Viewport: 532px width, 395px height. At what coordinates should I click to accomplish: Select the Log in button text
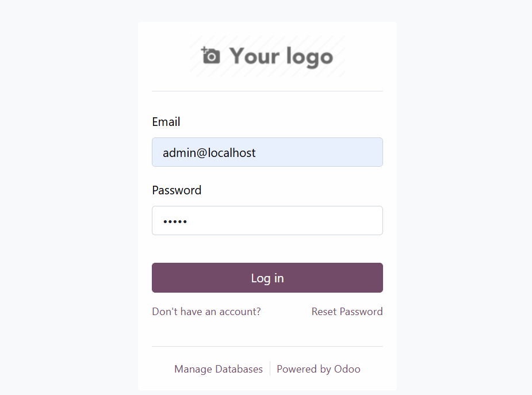(267, 277)
